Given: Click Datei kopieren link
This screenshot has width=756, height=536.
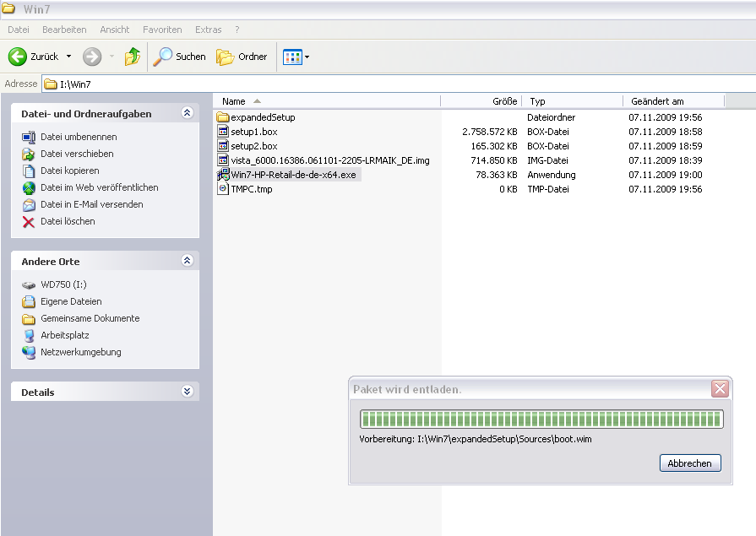Looking at the screenshot, I should (x=70, y=171).
